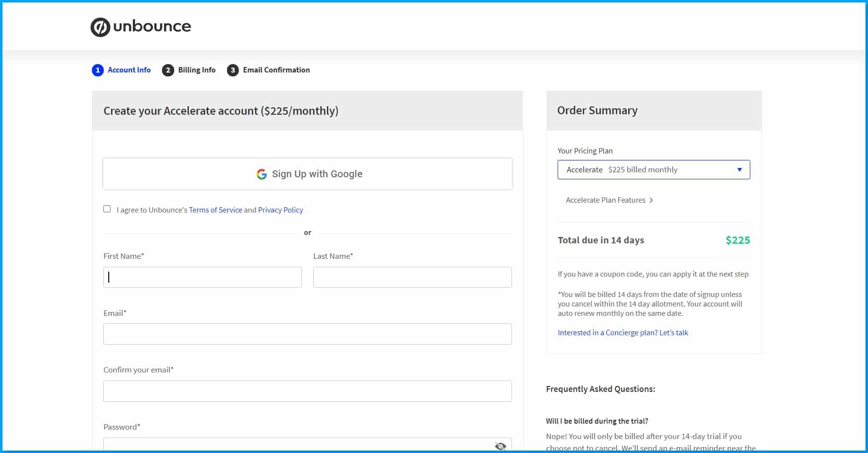The height and width of the screenshot is (453, 868).
Task: Select the Account Info step label
Action: (129, 70)
